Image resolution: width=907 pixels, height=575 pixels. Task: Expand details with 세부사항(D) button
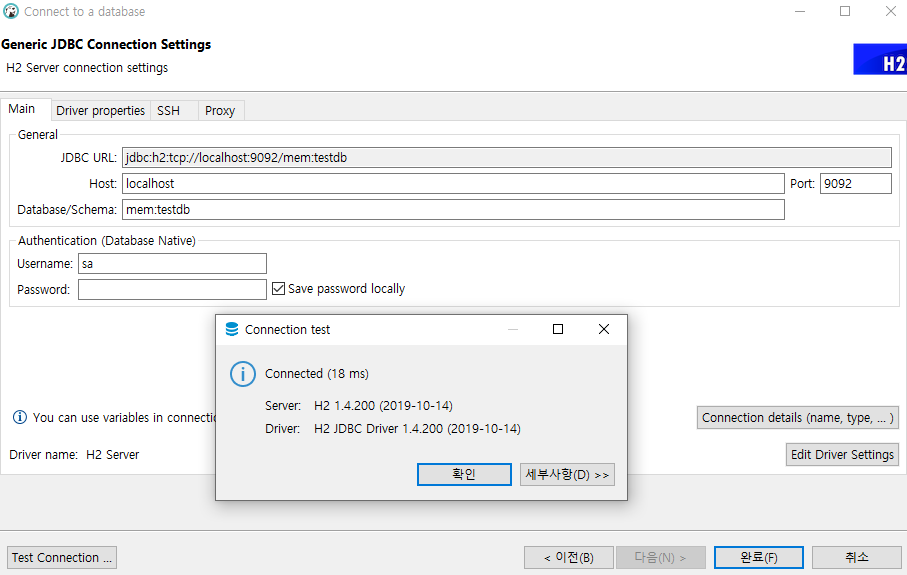coord(567,475)
